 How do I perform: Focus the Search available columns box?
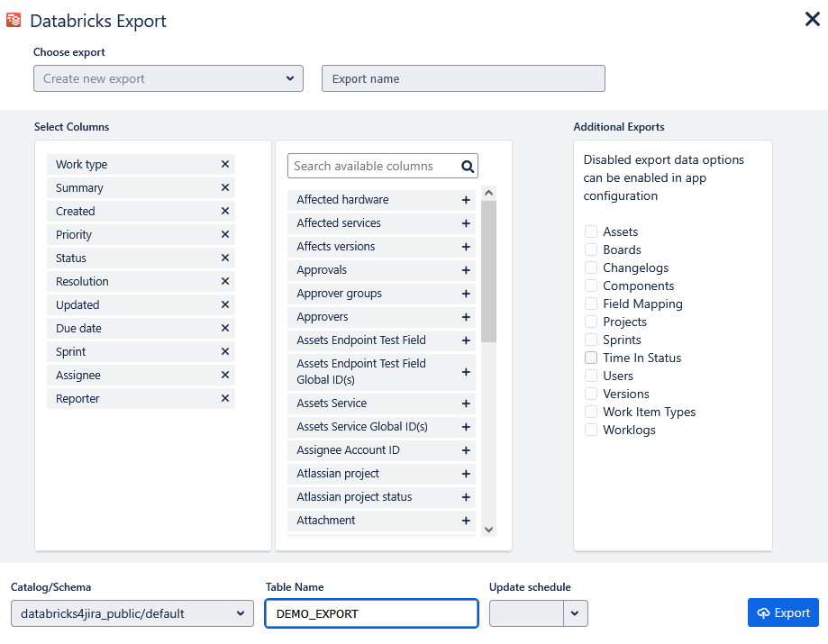[374, 167]
